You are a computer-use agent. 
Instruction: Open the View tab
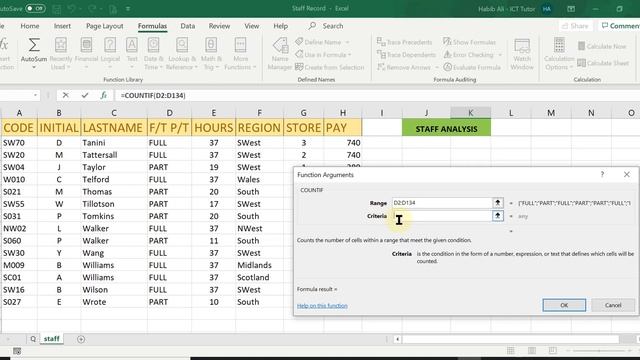coord(251,26)
